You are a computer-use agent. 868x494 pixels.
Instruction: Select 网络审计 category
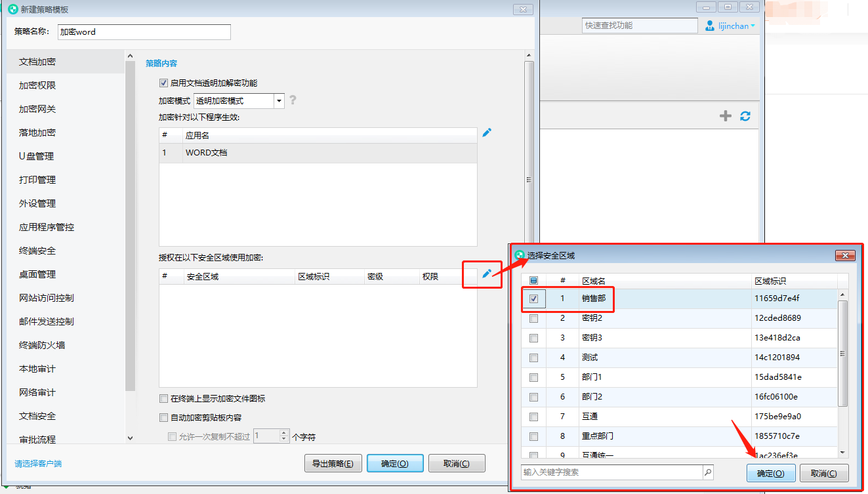66,392
